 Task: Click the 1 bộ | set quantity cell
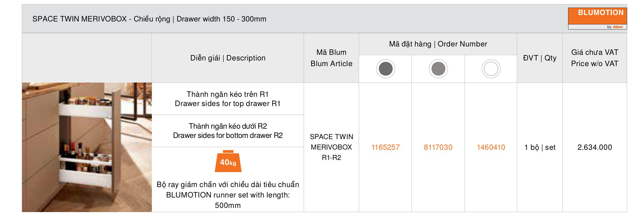point(540,147)
